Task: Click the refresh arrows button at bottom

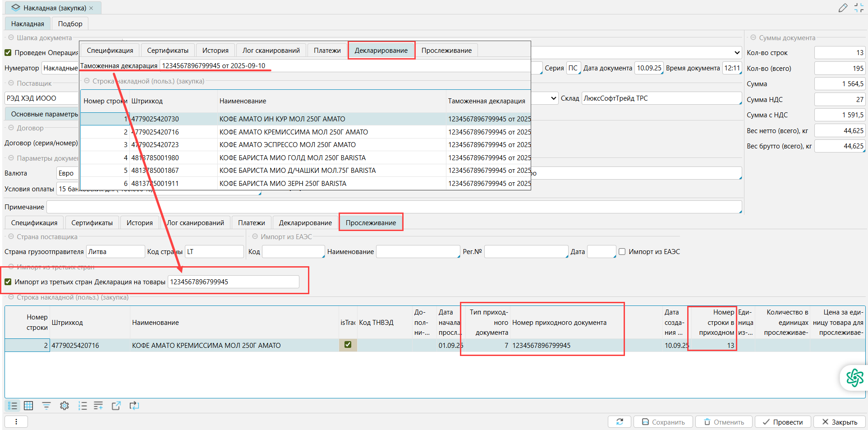Action: 620,421
